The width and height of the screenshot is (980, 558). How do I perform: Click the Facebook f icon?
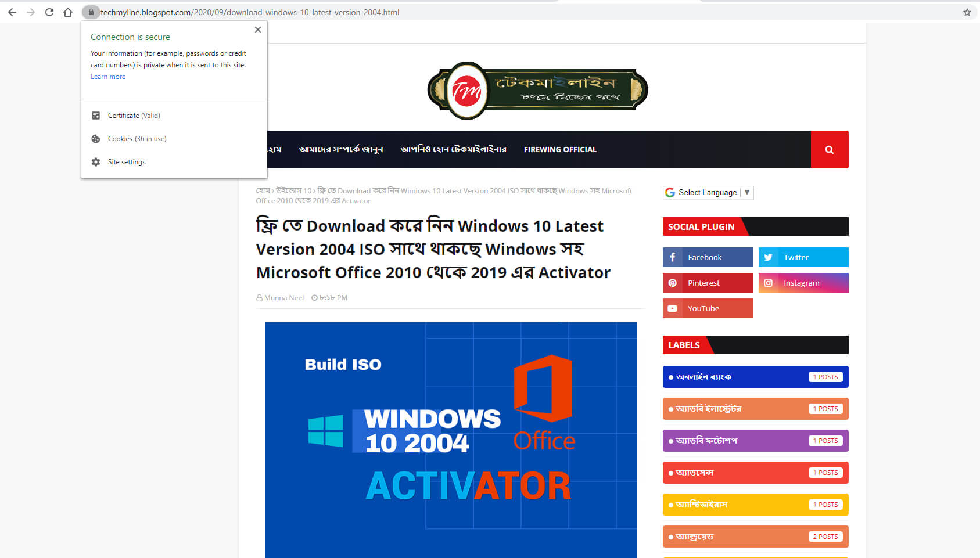click(673, 257)
